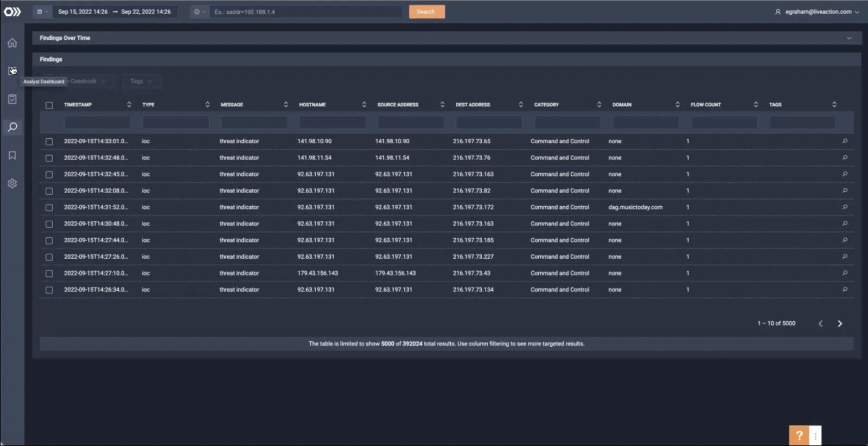The height and width of the screenshot is (446, 868).
Task: Inspect finding row 14:27:10 magnifier icon
Action: [x=845, y=273]
